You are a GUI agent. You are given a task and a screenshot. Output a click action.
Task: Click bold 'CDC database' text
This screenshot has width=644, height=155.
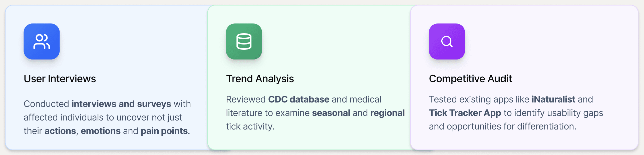[299, 99]
